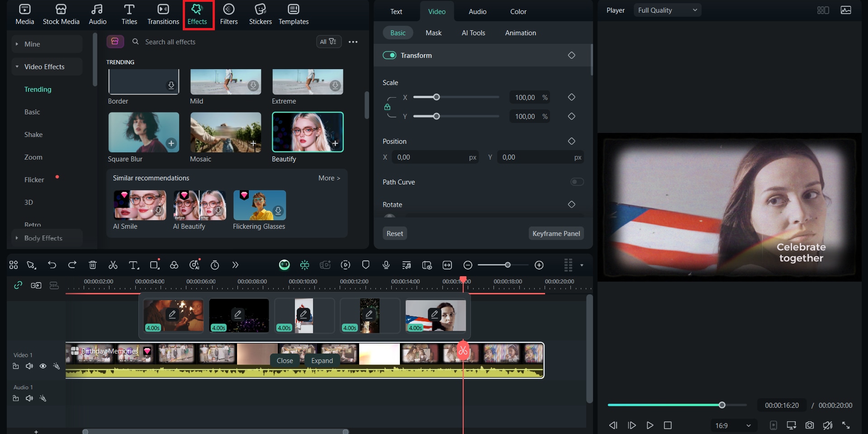Select the Mosaic effect thumbnail

[226, 132]
